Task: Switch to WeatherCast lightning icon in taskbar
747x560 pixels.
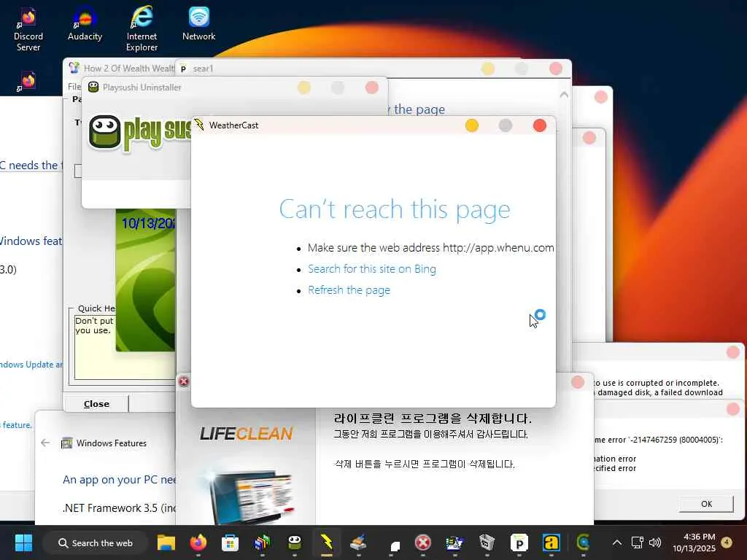Action: coord(327,542)
